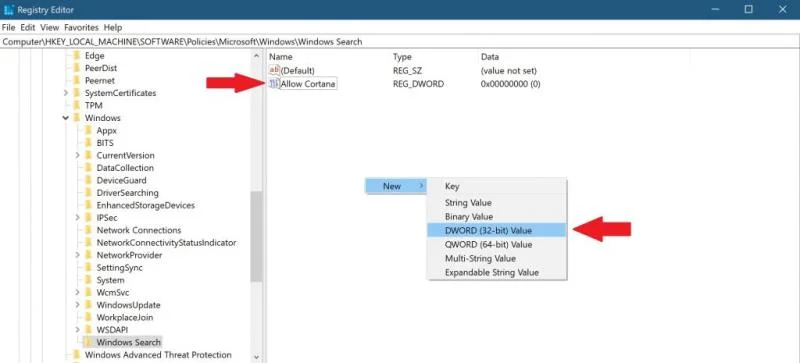The width and height of the screenshot is (800, 363).
Task: Select the DeviceGuard folder icon
Action: point(88,180)
